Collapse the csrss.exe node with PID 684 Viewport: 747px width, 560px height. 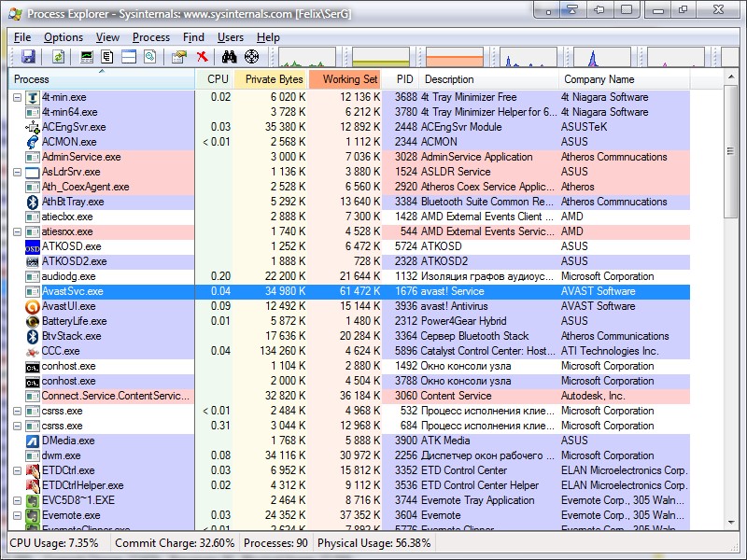[x=17, y=426]
